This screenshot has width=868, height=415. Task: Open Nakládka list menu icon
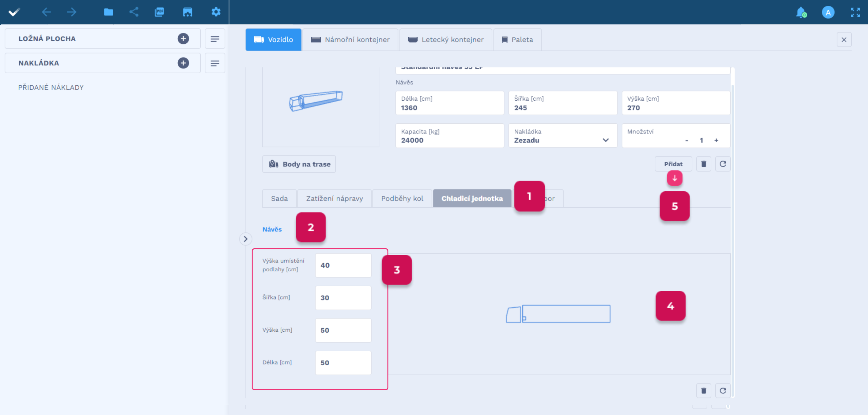click(215, 63)
